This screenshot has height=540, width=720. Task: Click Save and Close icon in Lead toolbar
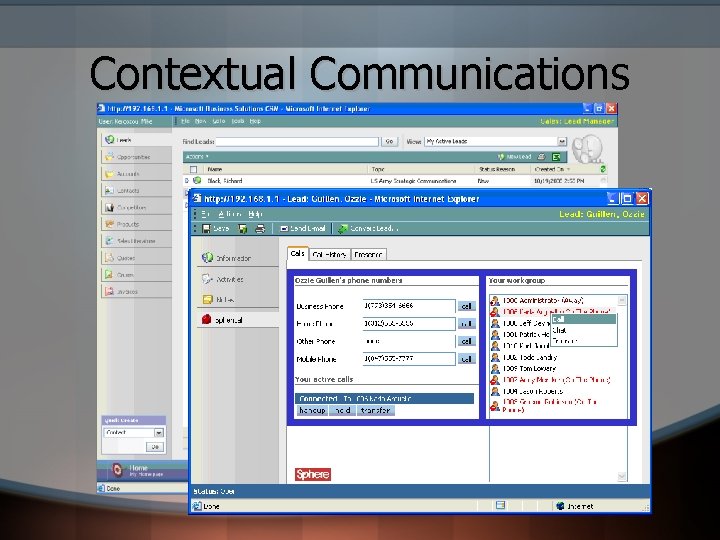pos(242,228)
